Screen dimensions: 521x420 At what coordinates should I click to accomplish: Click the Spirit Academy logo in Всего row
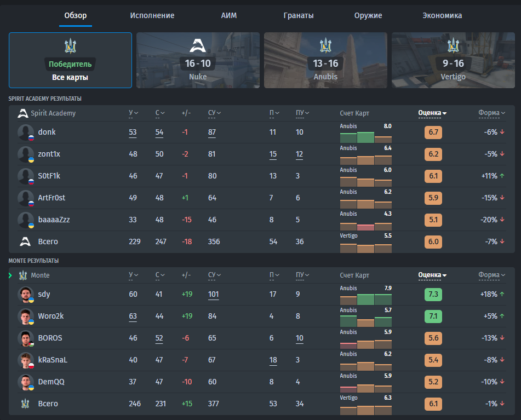(x=25, y=241)
